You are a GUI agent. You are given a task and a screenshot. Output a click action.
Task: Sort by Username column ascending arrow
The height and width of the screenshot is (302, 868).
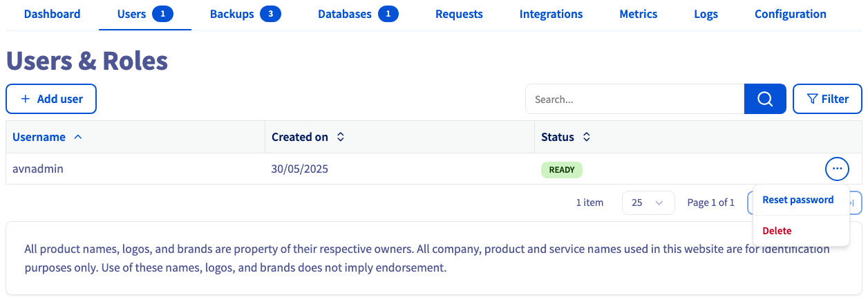[x=78, y=137]
